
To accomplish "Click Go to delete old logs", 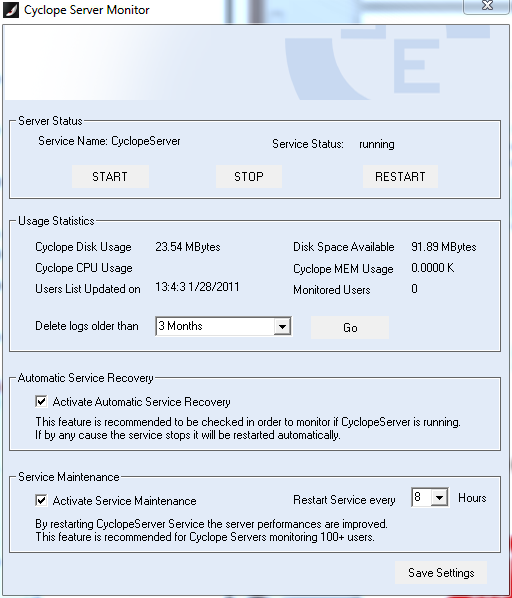I will pyautogui.click(x=350, y=328).
